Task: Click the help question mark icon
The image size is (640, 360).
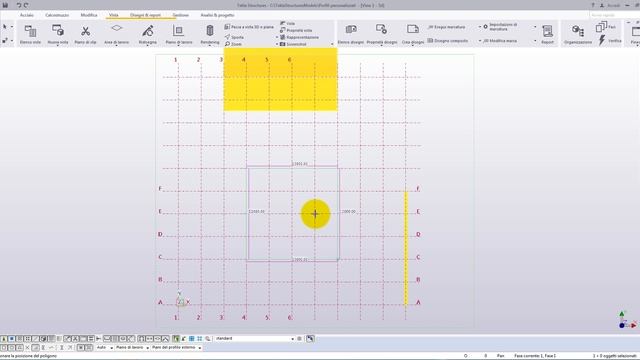Action: coord(593,5)
